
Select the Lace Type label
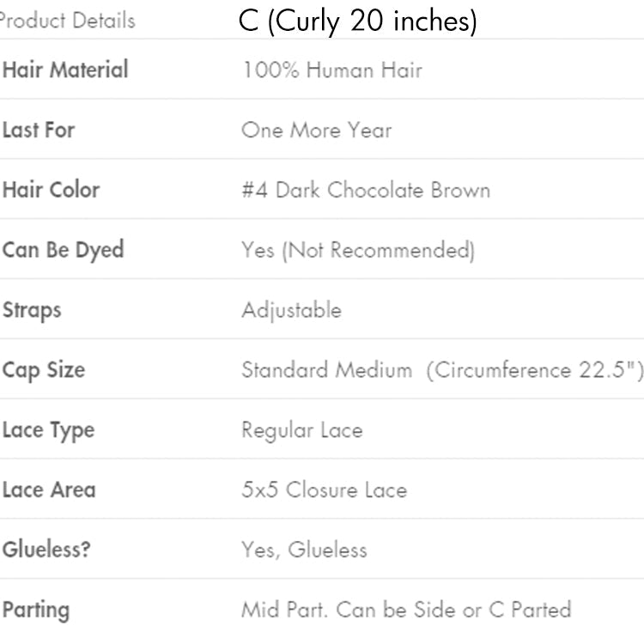[48, 430]
